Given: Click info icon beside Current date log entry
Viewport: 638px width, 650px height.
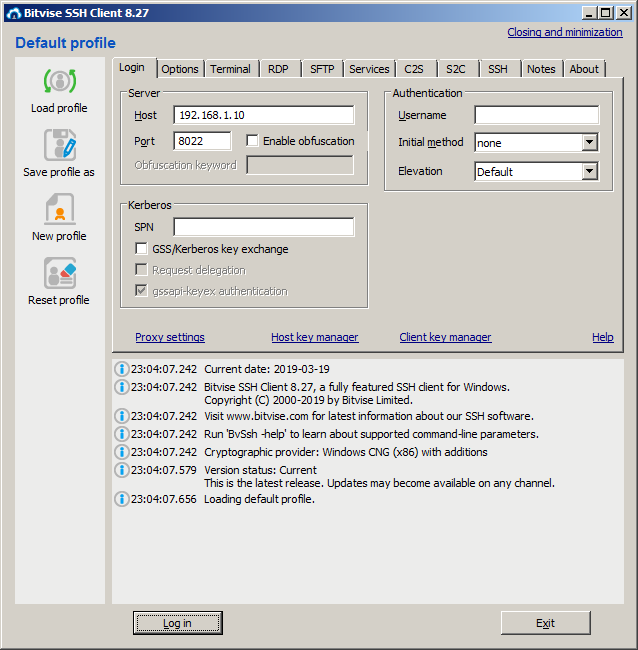Looking at the screenshot, I should 121,369.
